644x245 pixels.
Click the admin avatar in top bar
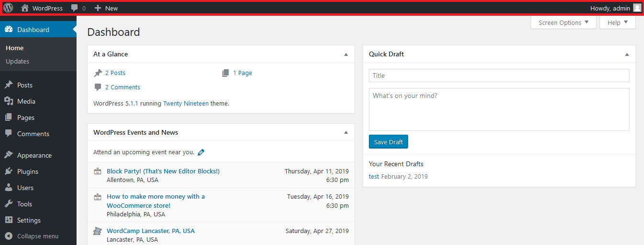(637, 8)
